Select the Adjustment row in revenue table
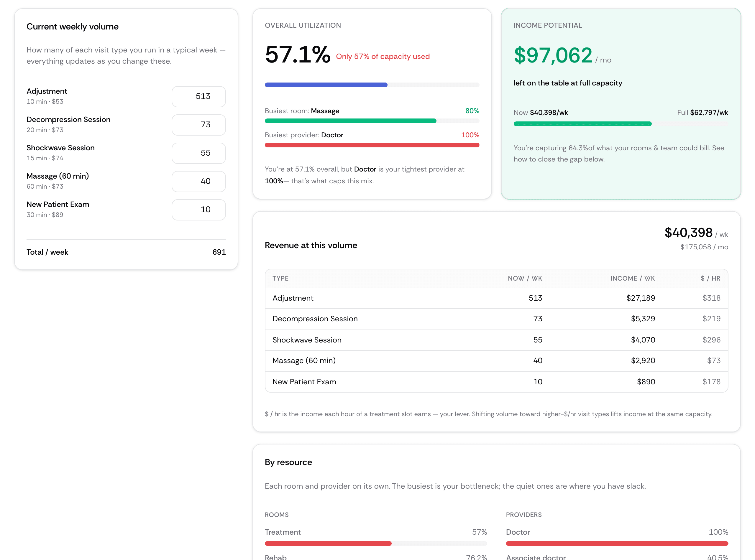755x560 pixels. coord(496,298)
